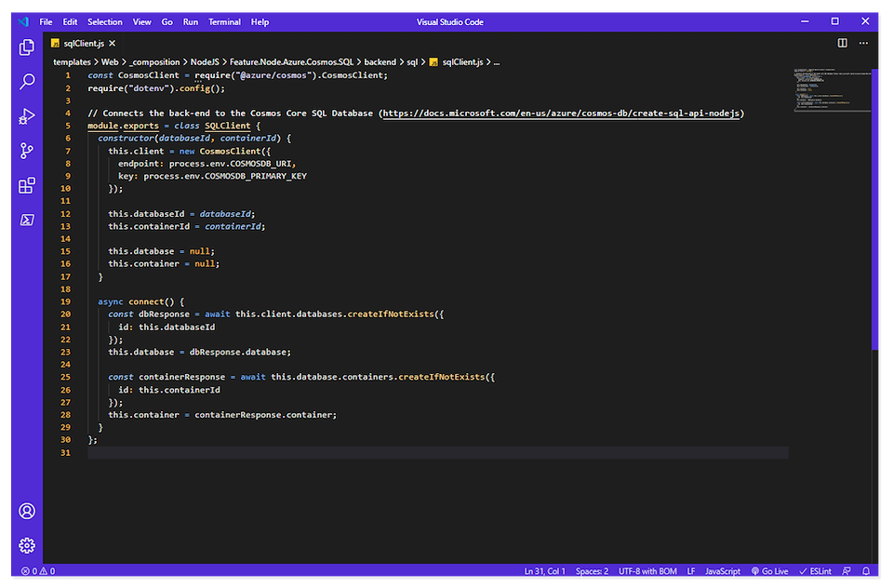
Task: Open the View menu
Action: click(x=141, y=22)
